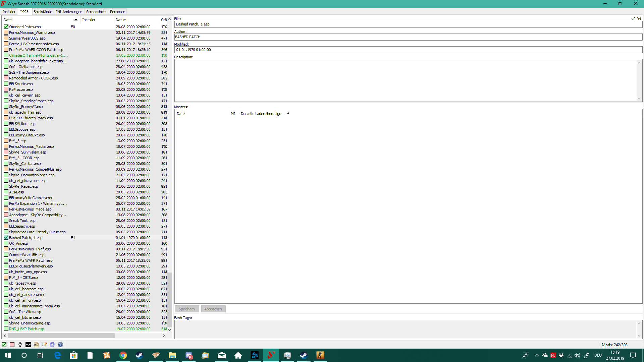Toggle the SkyRe_Races.esp checkbox

6,186
